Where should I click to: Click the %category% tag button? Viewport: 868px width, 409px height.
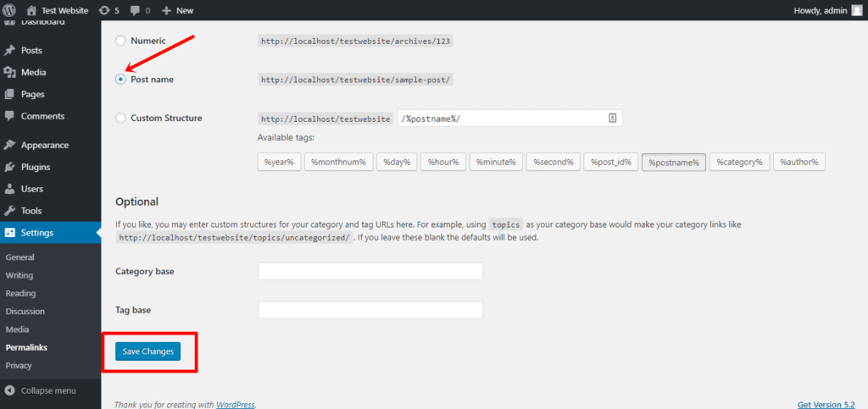coord(739,162)
